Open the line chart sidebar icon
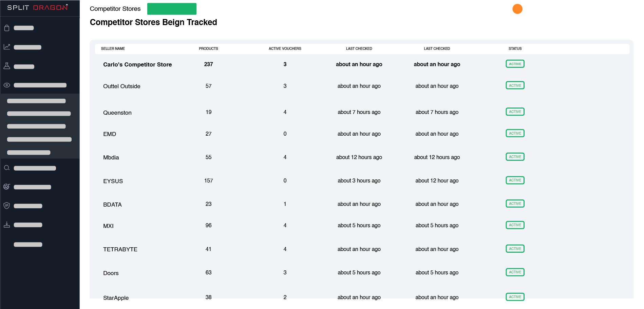Screen dimensions: 644x309 tap(7, 47)
